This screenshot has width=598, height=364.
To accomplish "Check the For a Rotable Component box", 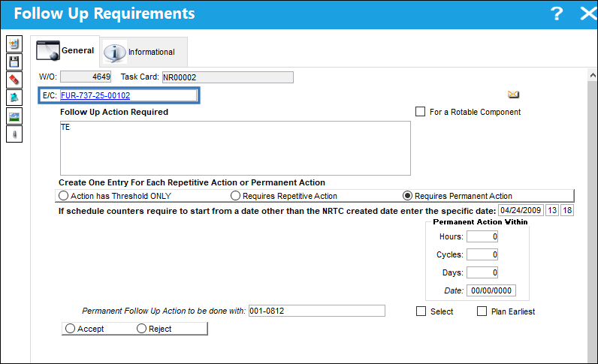I will point(420,112).
